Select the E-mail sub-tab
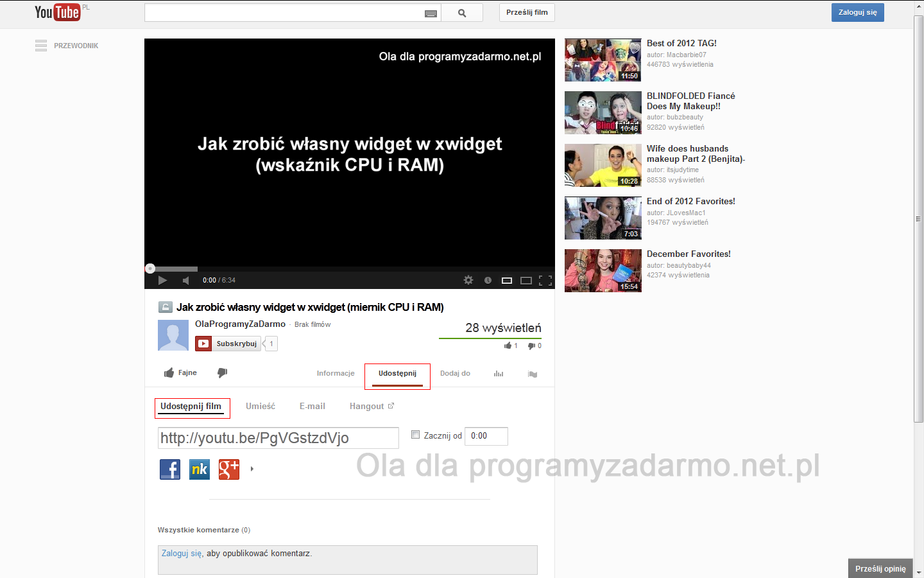 tap(312, 407)
